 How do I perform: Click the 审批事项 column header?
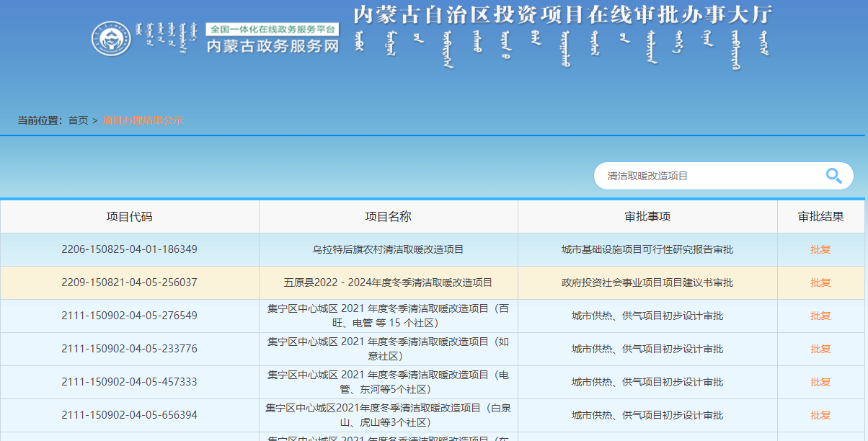point(647,216)
